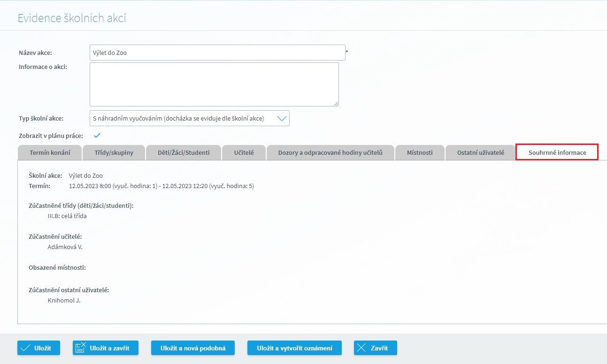607x364 pixels.
Task: Toggle the Zobrazit v plánu práce checkmark
Action: tap(97, 136)
